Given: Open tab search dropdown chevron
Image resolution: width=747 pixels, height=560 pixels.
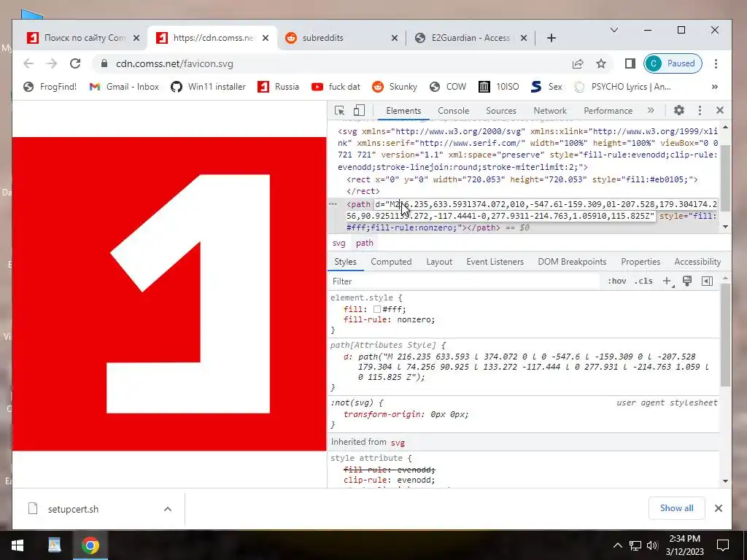Looking at the screenshot, I should [x=614, y=30].
